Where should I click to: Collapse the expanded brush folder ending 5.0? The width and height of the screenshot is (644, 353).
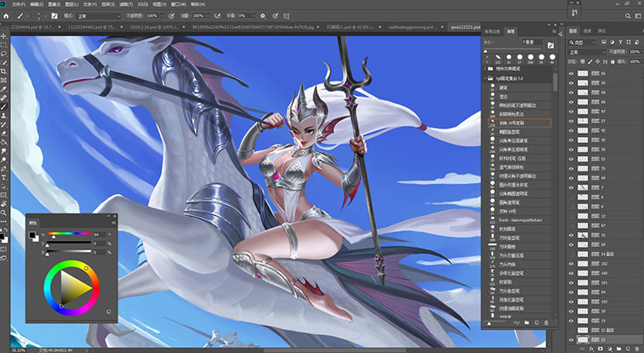tap(485, 78)
